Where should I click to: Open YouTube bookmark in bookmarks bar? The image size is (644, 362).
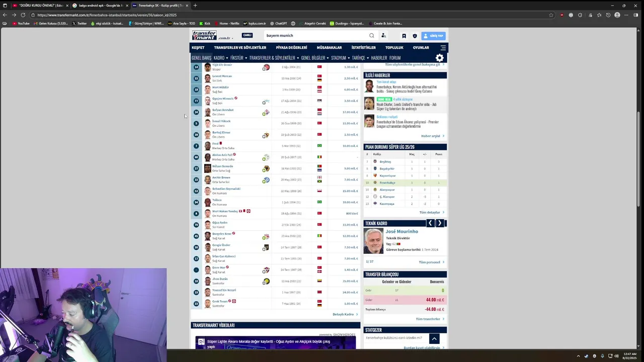pyautogui.click(x=21, y=23)
